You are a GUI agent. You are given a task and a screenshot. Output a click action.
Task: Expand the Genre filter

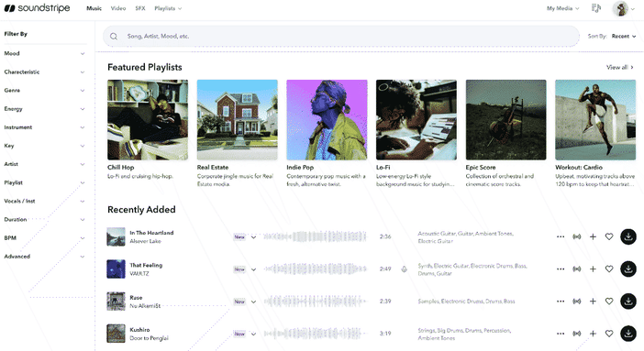tap(44, 91)
